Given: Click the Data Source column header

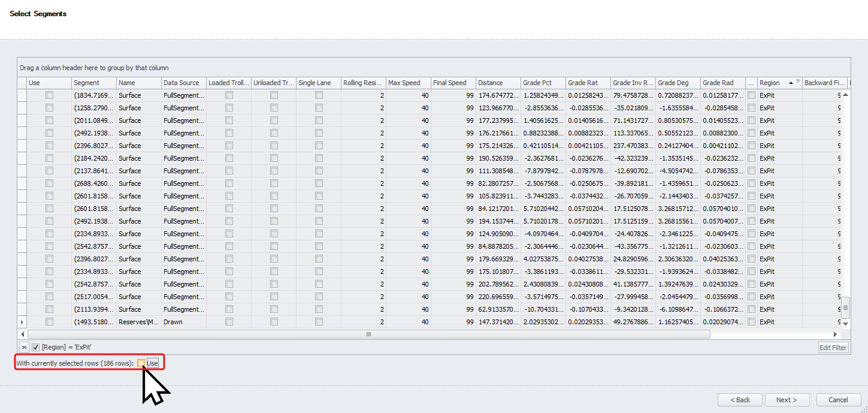Looking at the screenshot, I should 182,83.
